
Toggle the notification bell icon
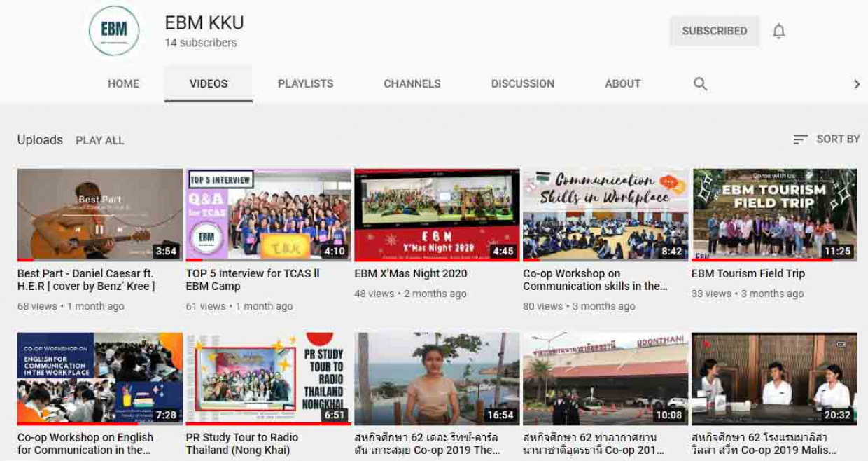(778, 32)
